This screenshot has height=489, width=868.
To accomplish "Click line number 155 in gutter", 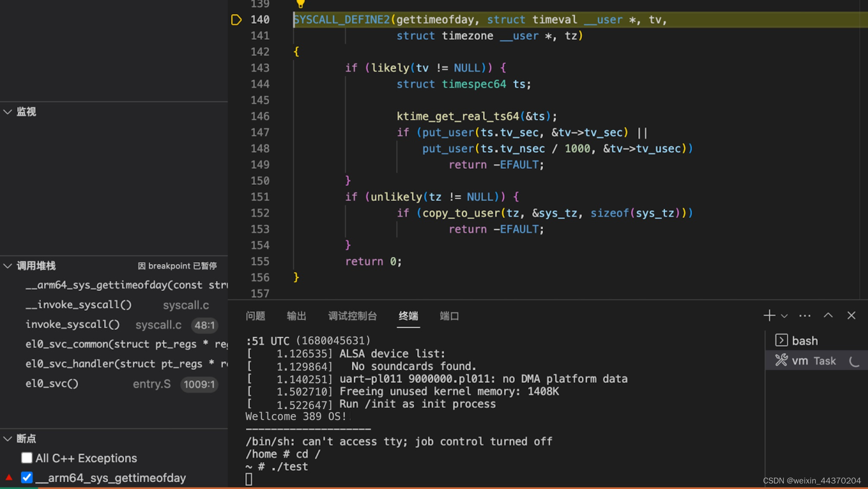I will tap(260, 261).
